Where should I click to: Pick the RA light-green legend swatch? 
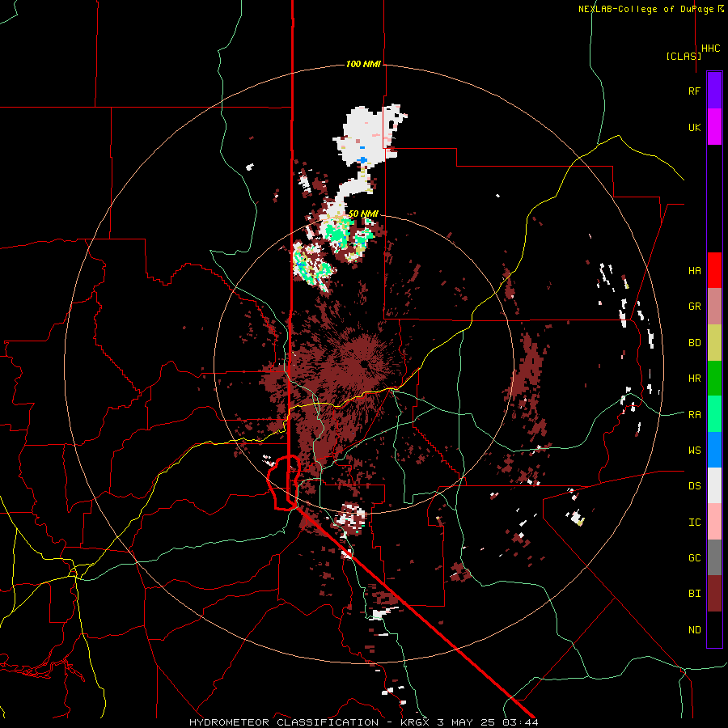coord(714,414)
